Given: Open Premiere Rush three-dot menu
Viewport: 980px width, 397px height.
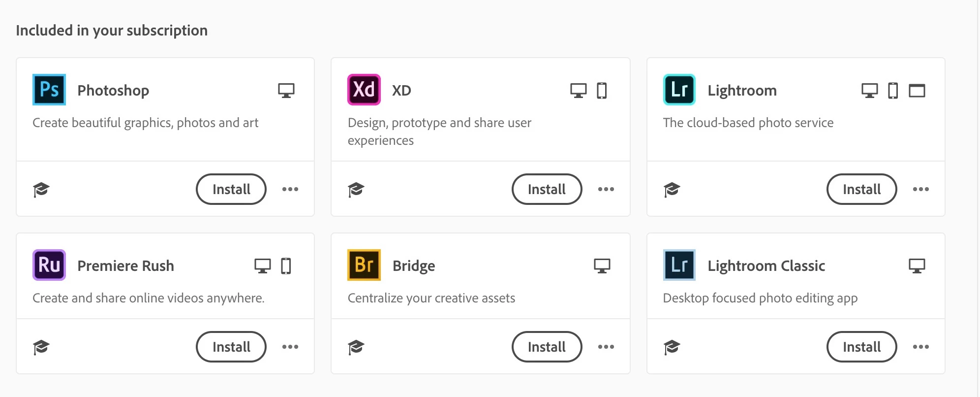Looking at the screenshot, I should [290, 347].
